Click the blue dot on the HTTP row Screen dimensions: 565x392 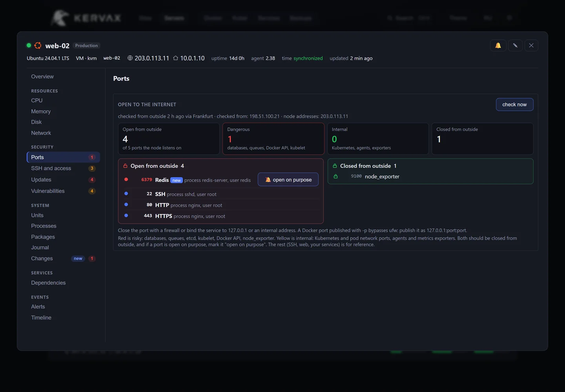tap(126, 205)
